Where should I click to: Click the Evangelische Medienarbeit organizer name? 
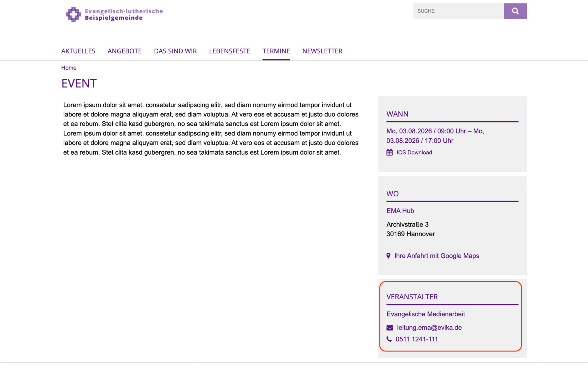(x=426, y=314)
